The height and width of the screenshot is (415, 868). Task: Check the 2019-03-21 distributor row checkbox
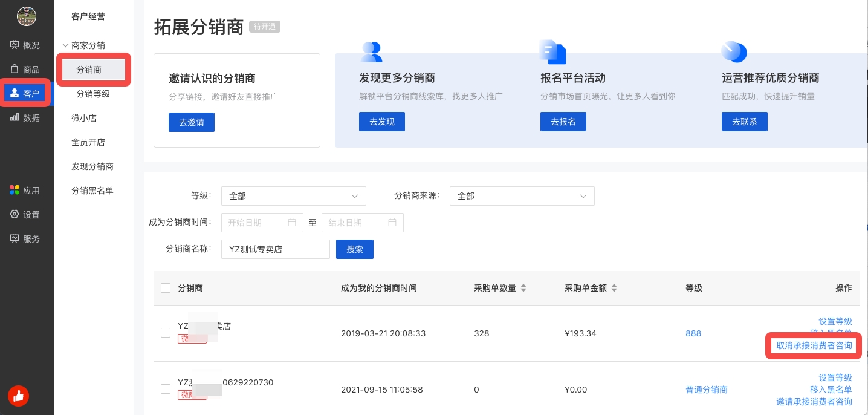coord(166,333)
